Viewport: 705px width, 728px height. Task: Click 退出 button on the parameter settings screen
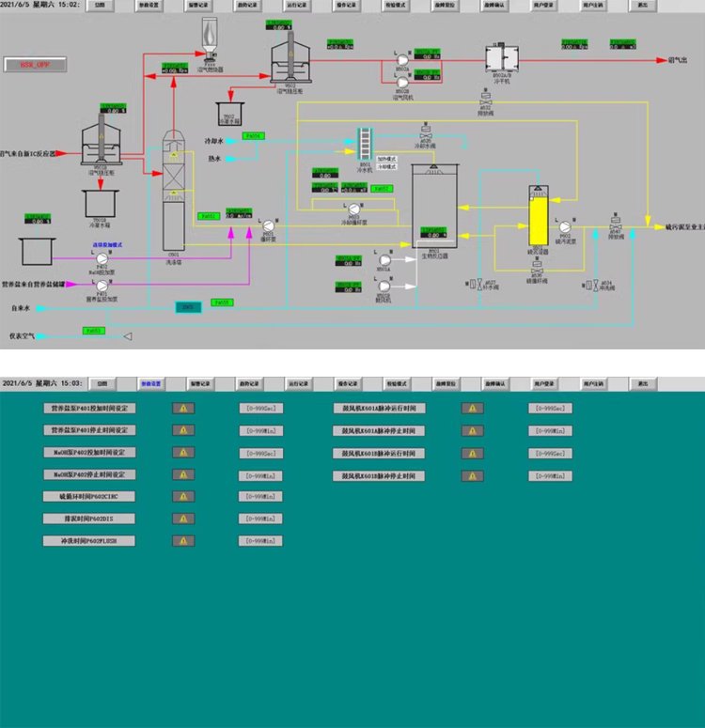643,383
